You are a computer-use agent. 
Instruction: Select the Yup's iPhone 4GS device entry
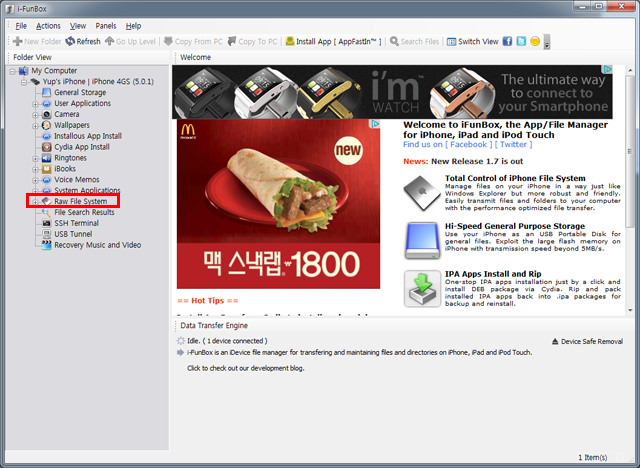98,82
